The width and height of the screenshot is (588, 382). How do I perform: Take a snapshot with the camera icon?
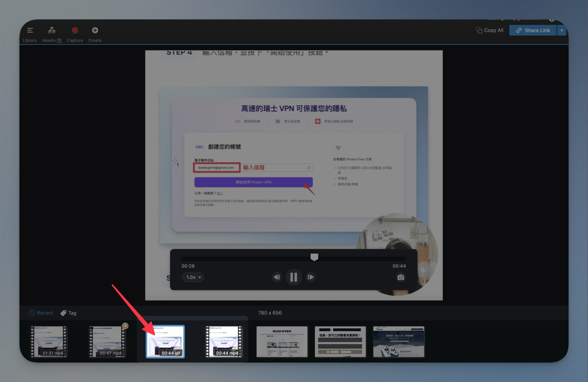click(x=401, y=277)
